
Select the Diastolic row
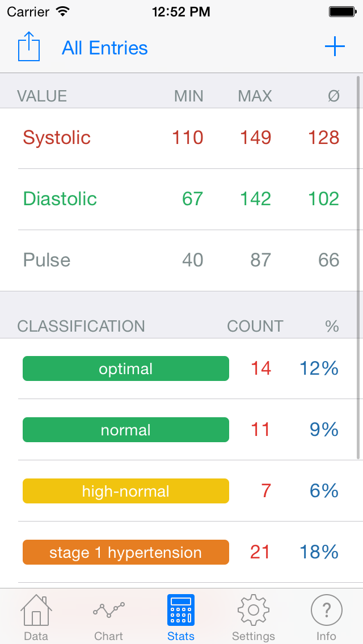point(181,199)
